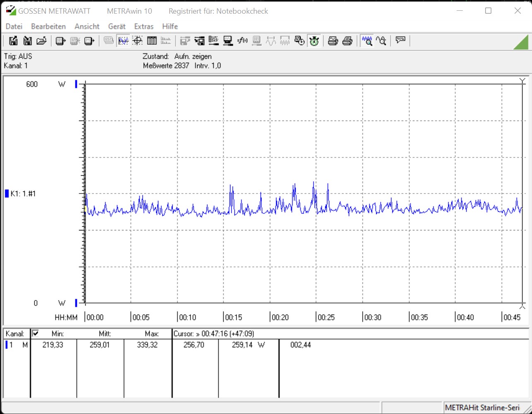
Task: Click the blue marker beside 600 W
Action: click(76, 84)
